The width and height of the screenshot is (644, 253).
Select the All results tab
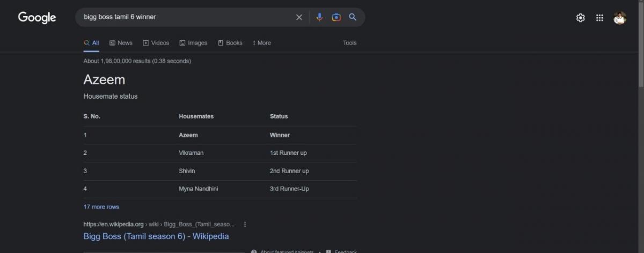tap(91, 43)
